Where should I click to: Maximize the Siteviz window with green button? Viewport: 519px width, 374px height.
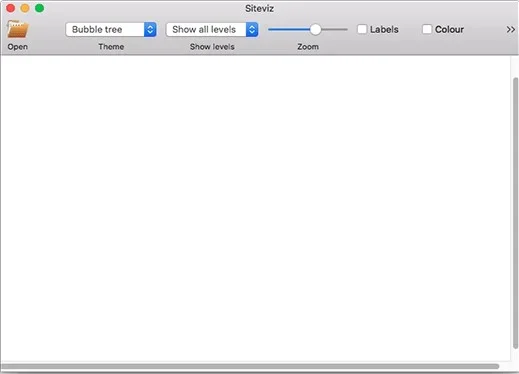40,8
